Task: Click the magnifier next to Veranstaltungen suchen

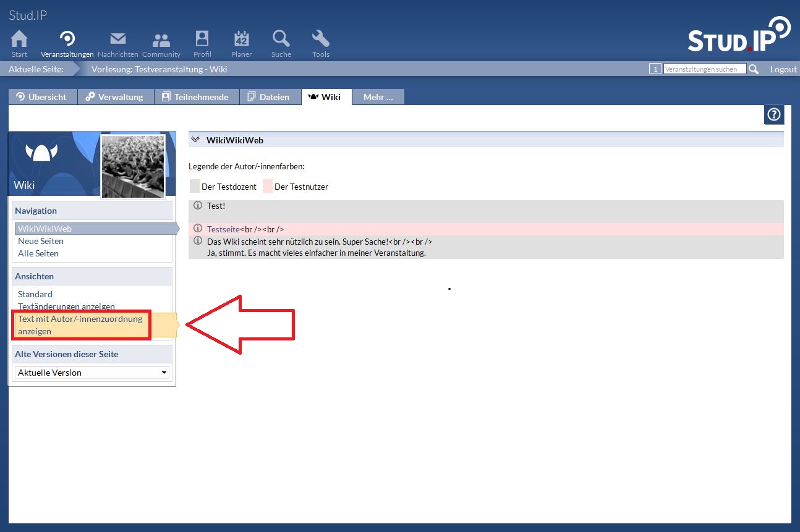Action: 754,69
